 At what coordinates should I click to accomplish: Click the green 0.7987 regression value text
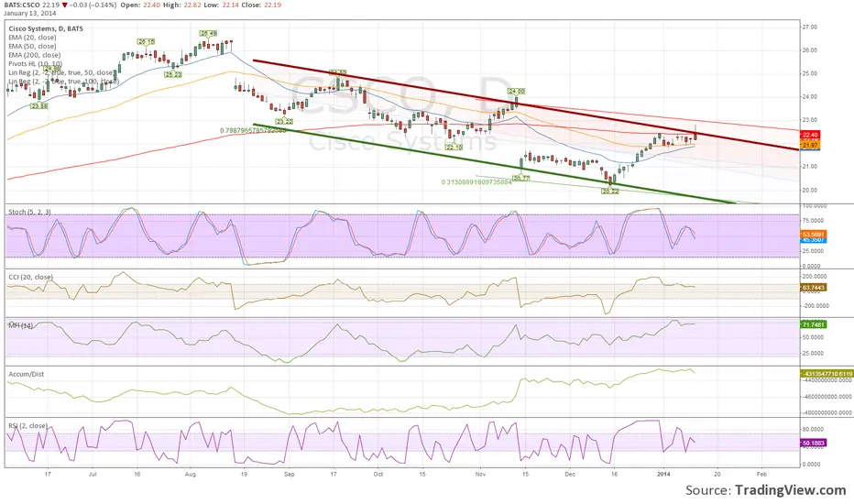(253, 130)
